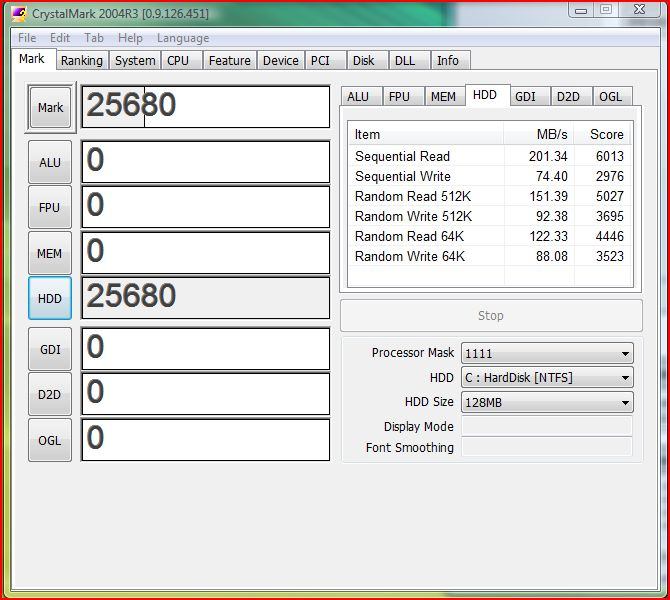Run the full benchmark with Mark button
670x600 pixels.
coord(50,107)
